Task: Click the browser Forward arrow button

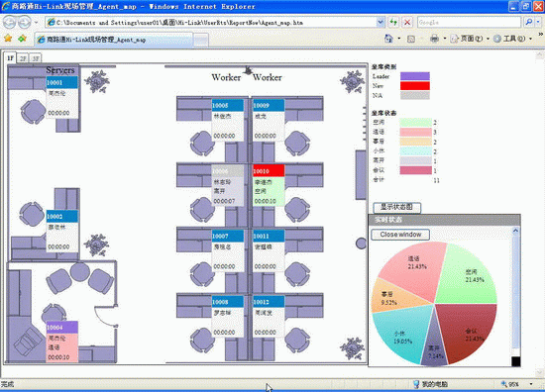Action: point(25,23)
